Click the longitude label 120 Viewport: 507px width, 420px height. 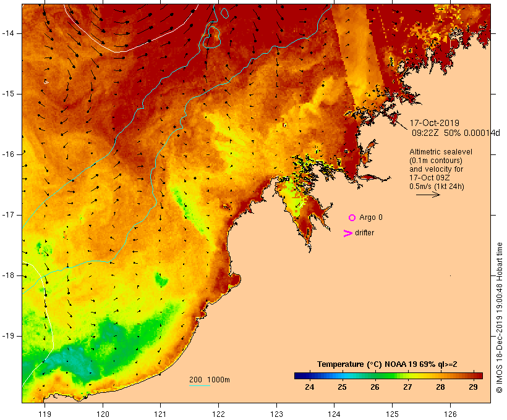pos(103,414)
